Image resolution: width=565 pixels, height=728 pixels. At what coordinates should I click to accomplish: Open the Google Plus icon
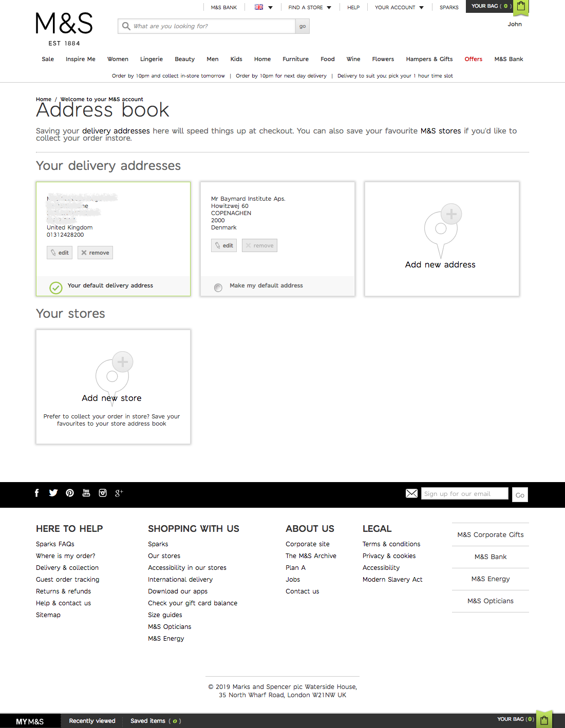(119, 493)
